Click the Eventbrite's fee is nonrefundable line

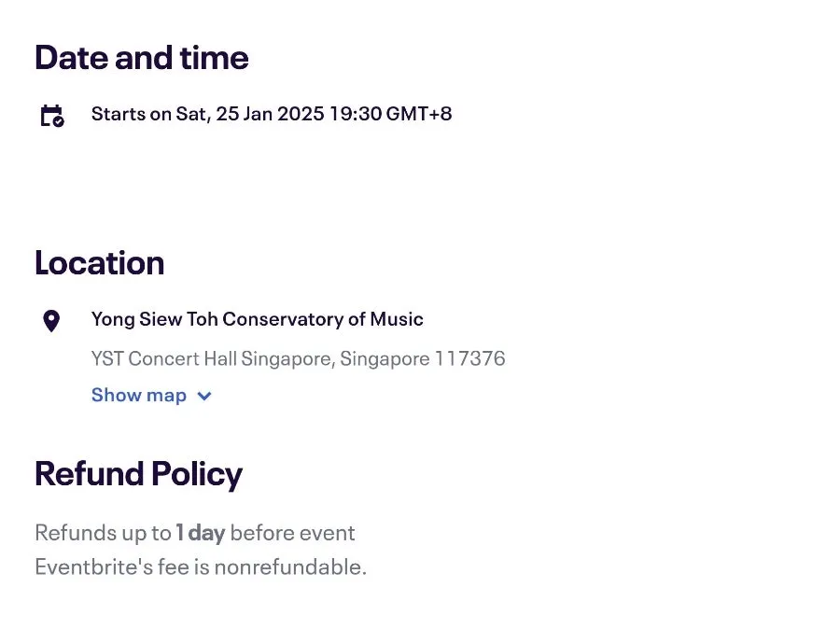[201, 566]
